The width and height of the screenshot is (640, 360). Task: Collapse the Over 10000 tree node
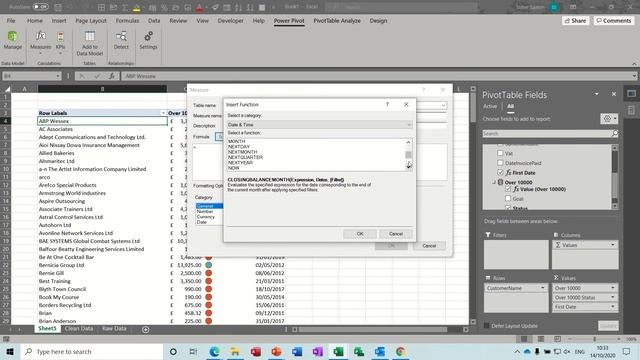[494, 182]
